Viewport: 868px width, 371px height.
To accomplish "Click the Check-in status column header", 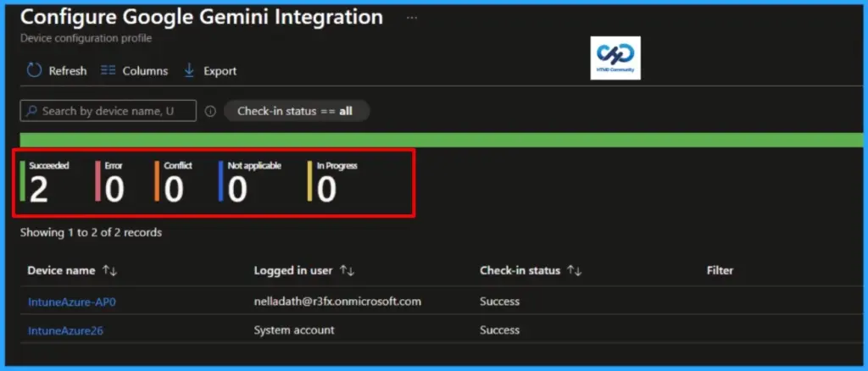I will pos(520,271).
